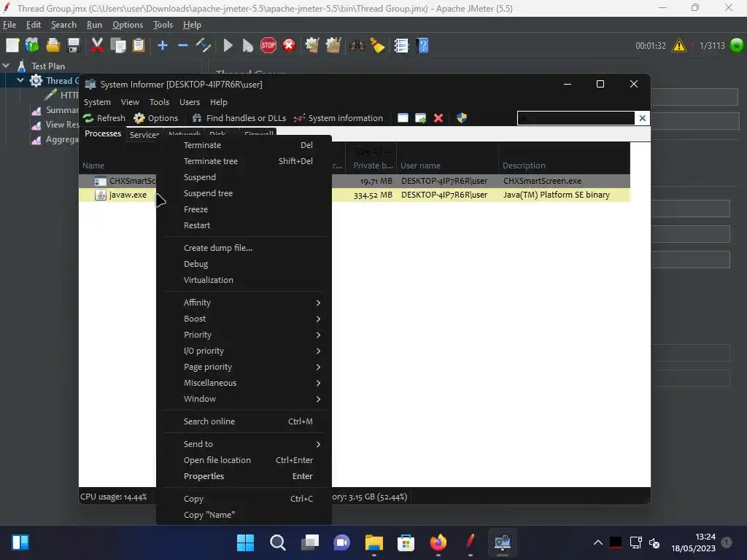Click the System Informer search filter field
This screenshot has height=560, width=747.
pos(576,118)
